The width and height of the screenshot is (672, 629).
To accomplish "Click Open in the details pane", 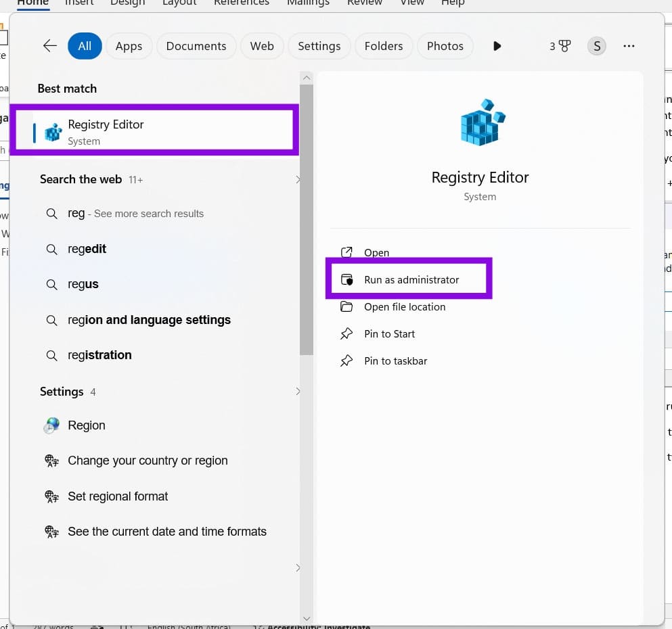I will (376, 253).
